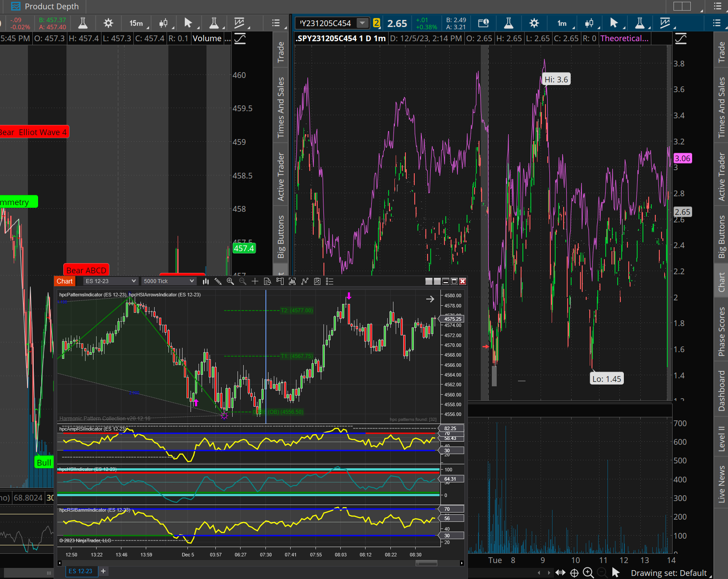Screen dimensions: 728x579
Task: Click the NinjaTrader horizontal scrollbar thumb
Action: (x=426, y=563)
